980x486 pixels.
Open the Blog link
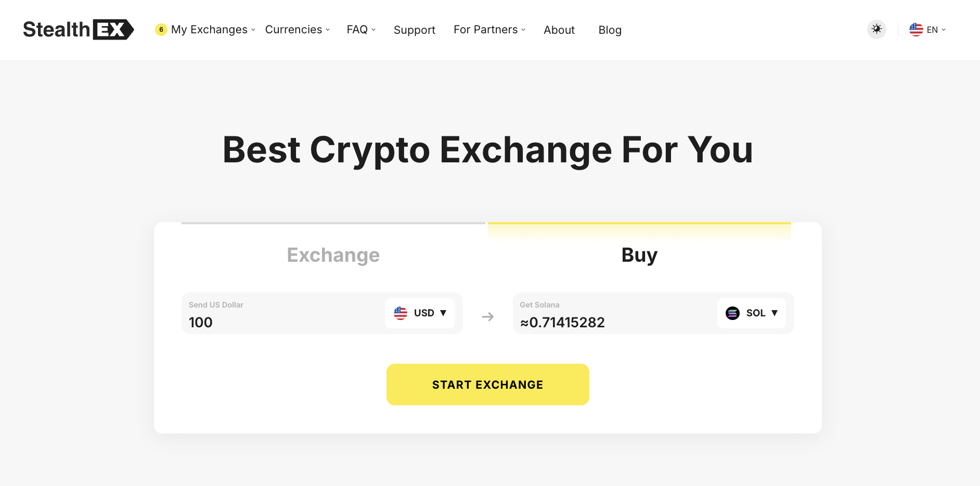tap(610, 30)
